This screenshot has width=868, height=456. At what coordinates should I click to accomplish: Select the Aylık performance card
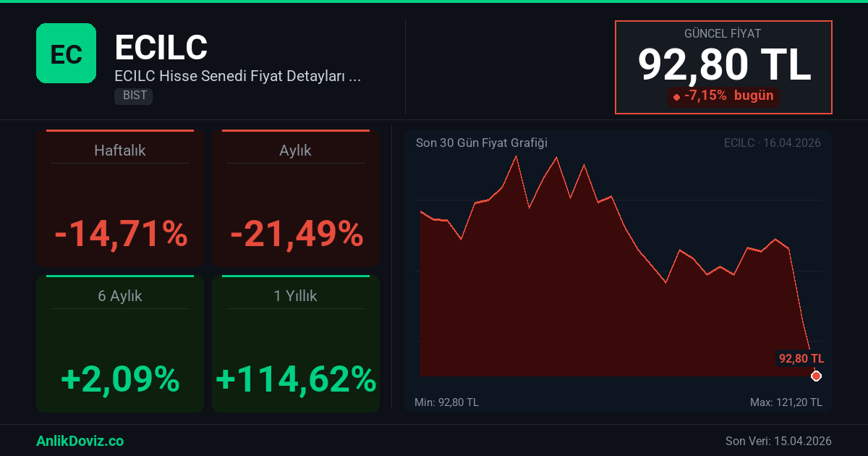(296, 199)
